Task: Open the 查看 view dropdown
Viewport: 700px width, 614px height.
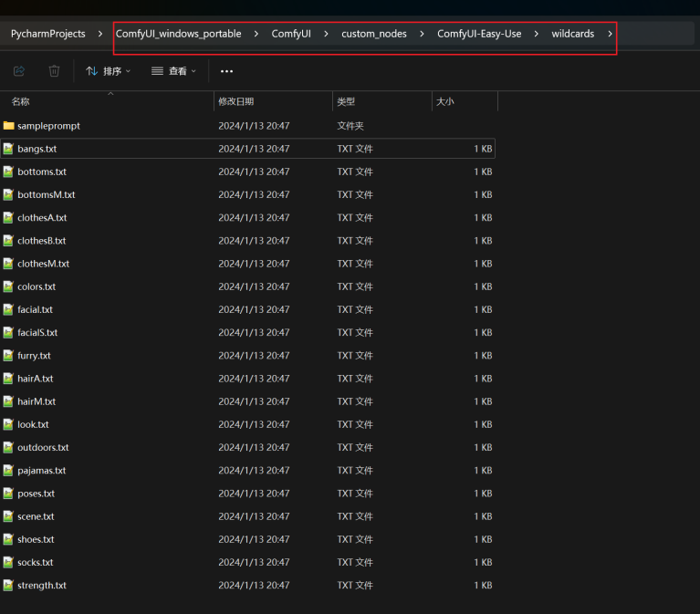Action: [x=173, y=71]
